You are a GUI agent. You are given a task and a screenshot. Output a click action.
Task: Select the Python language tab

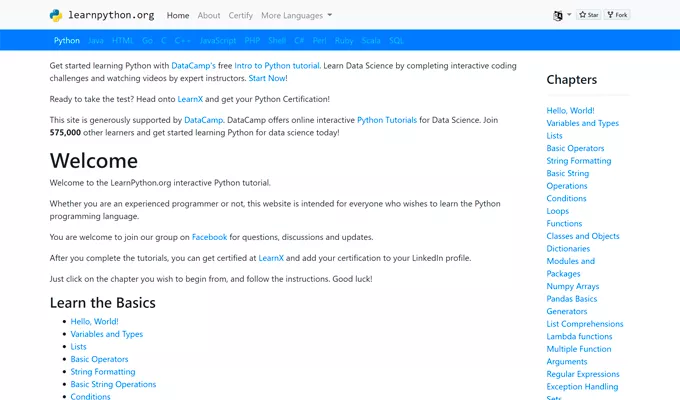(67, 41)
